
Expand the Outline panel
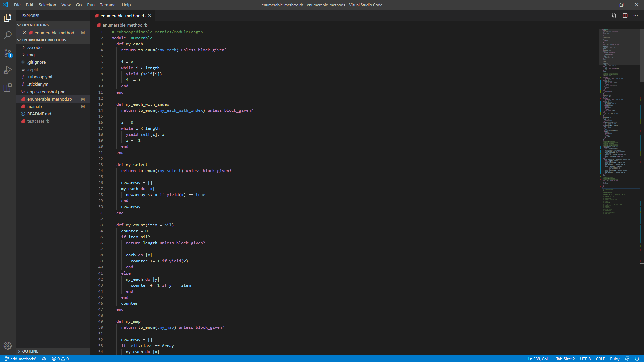tap(30, 351)
